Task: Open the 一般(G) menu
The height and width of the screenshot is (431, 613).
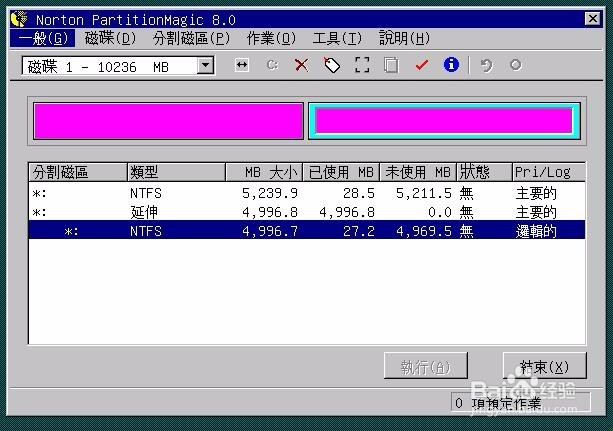Action: pyautogui.click(x=43, y=38)
